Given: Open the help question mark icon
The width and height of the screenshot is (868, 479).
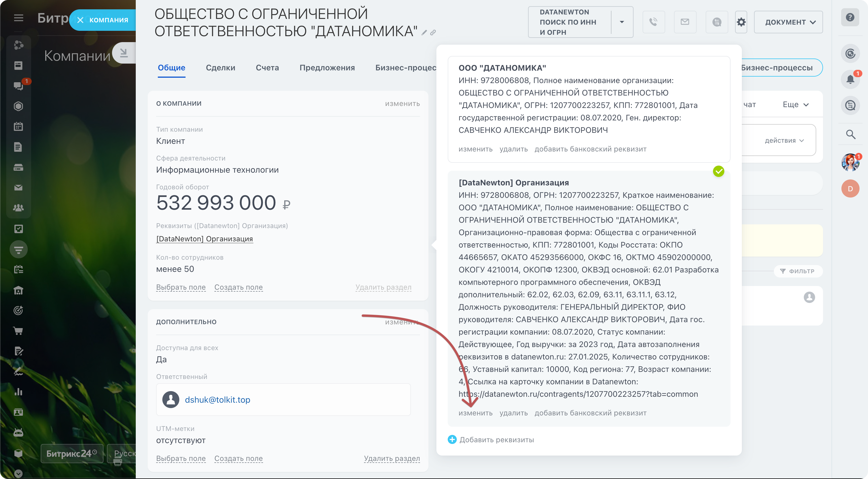Looking at the screenshot, I should [x=850, y=17].
